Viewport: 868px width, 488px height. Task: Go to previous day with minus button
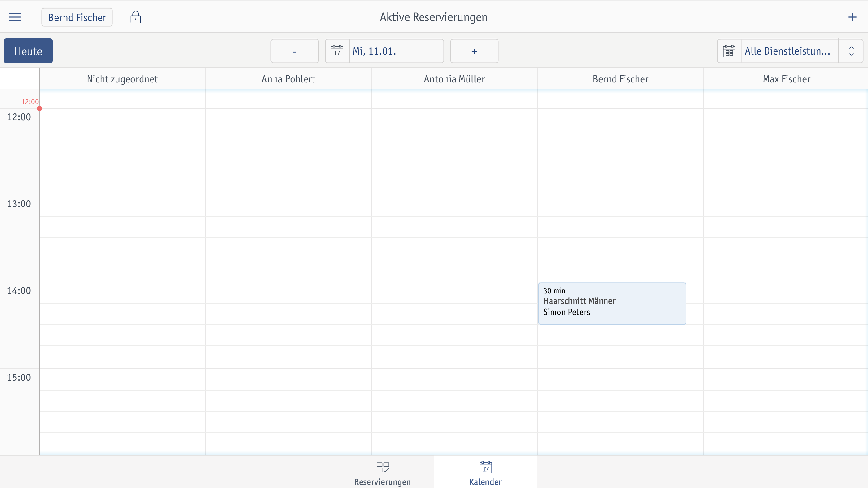click(x=295, y=51)
